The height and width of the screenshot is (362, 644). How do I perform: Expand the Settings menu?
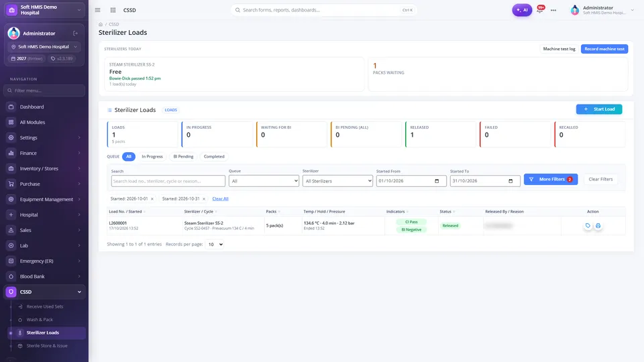44,137
